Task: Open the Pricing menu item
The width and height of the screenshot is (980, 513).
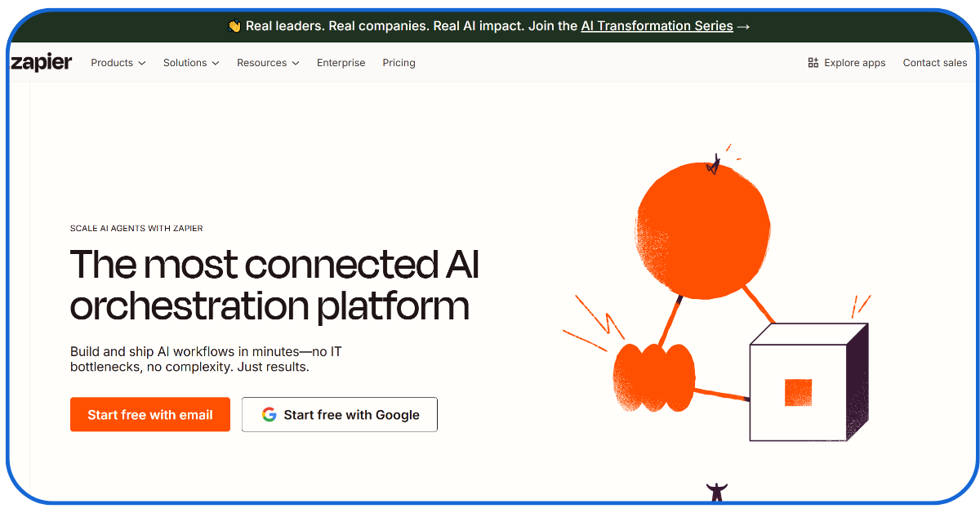Action: (399, 63)
